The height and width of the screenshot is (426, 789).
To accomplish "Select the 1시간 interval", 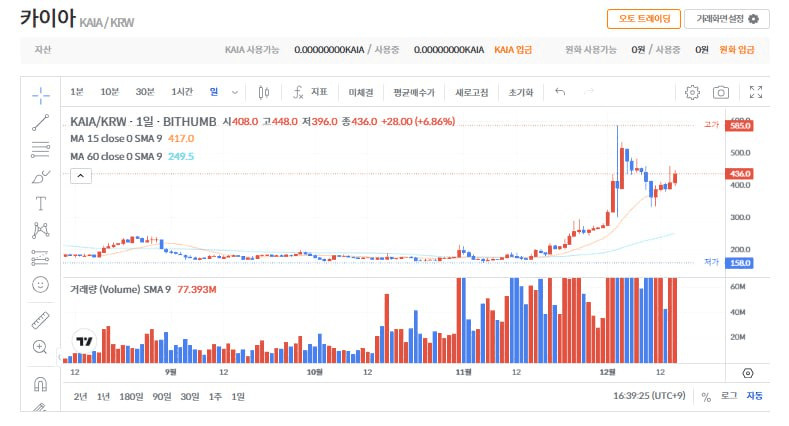I will tap(182, 92).
